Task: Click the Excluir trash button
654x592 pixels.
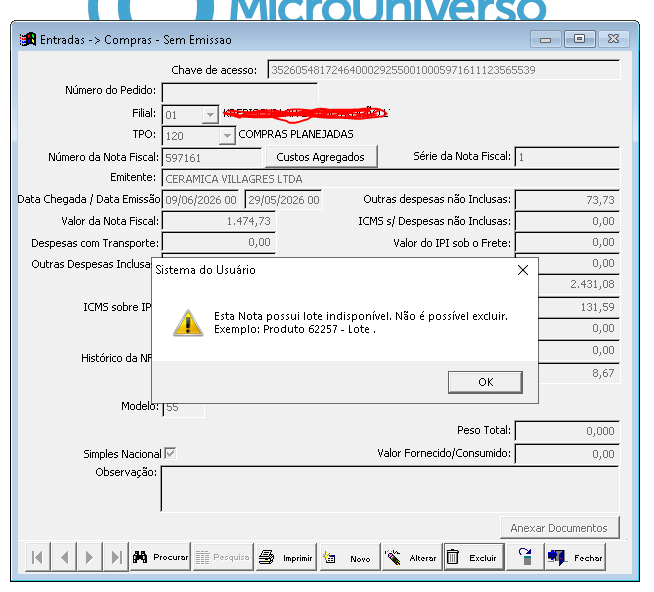Action: tap(475, 557)
